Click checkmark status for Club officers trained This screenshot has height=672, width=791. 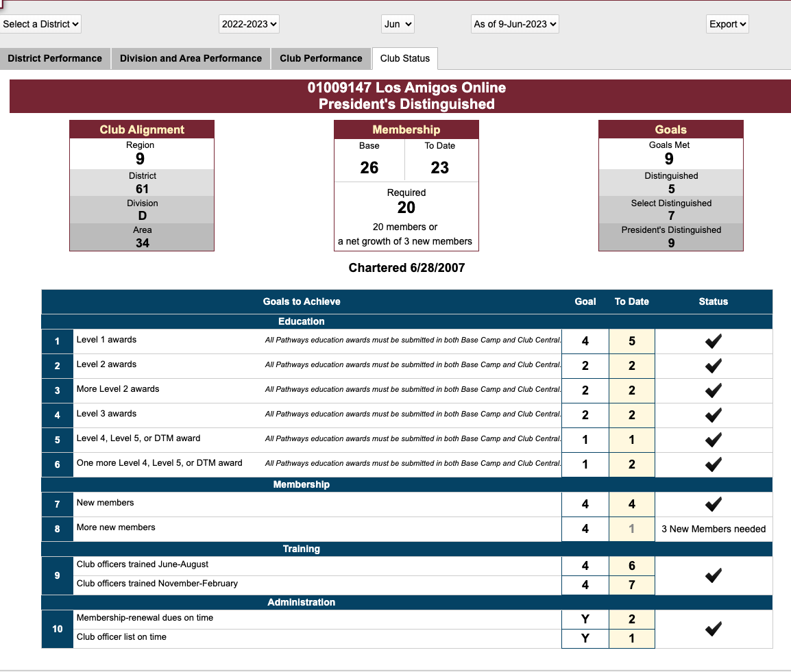coord(714,575)
